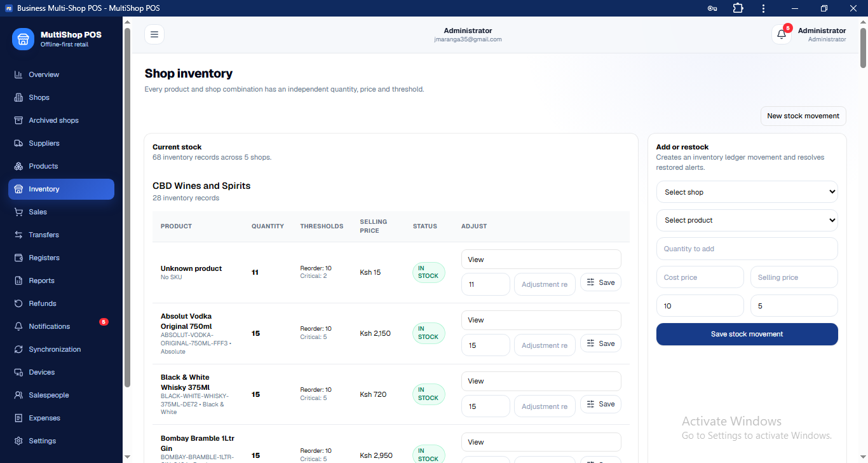Go to Expenses section in sidebar
Viewport: 868px width, 463px height.
coord(61,418)
